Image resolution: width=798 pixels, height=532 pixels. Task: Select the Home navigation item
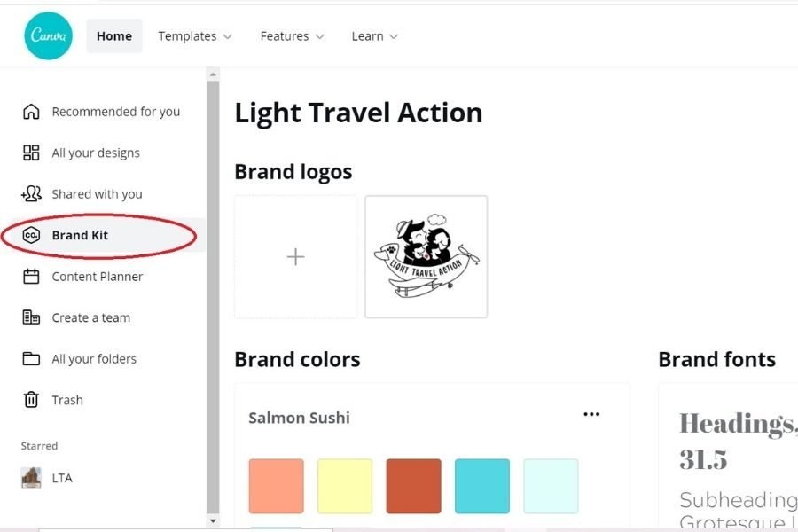click(113, 35)
